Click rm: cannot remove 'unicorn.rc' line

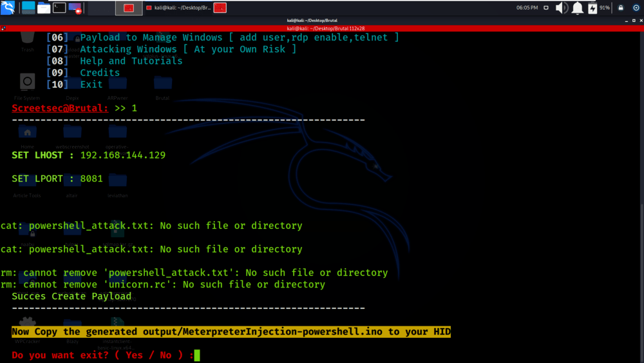coord(163,284)
